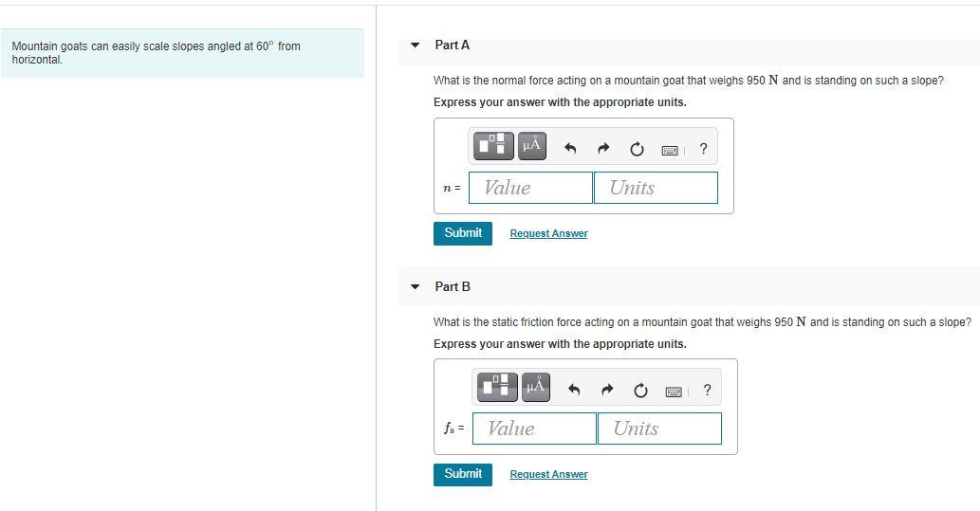Image resolution: width=980 pixels, height=511 pixels.
Task: Open symbols (µÅ) tool in Part B toolbar
Action: click(x=536, y=387)
